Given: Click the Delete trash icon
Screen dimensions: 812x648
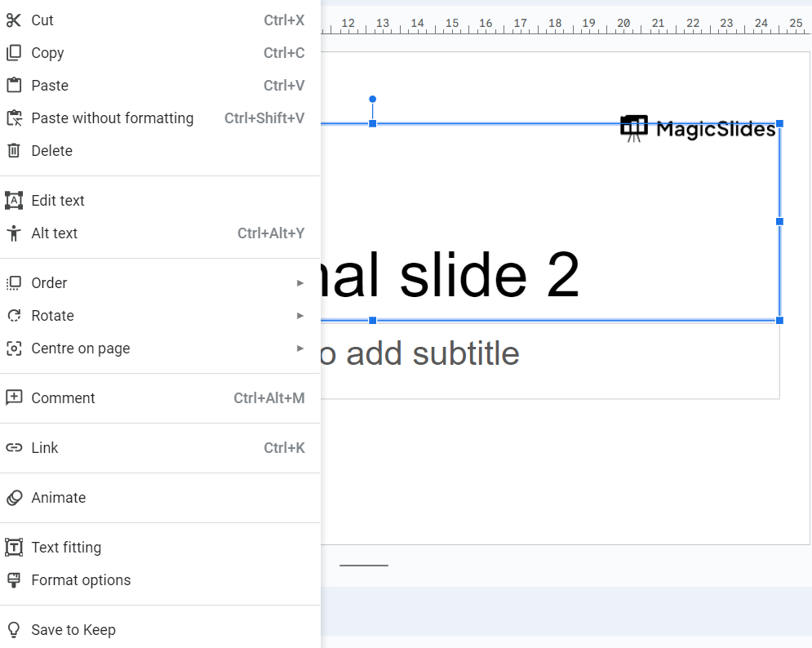Looking at the screenshot, I should click(x=14, y=151).
